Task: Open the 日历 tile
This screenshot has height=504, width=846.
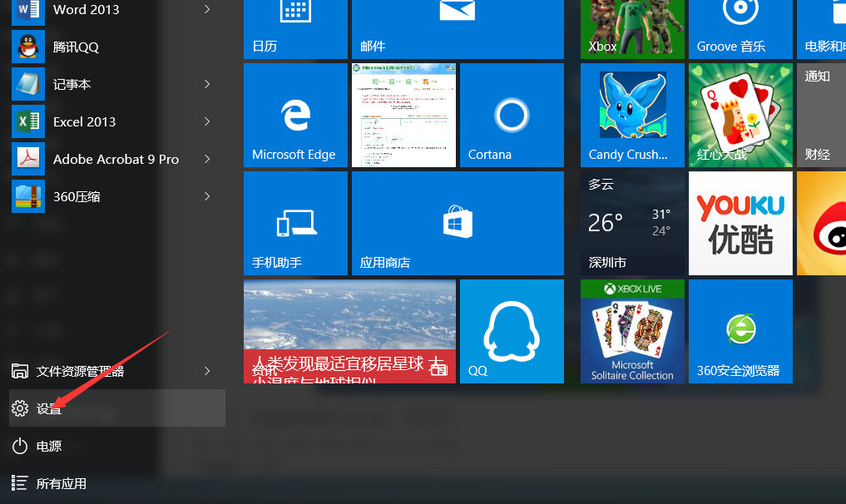Action: pyautogui.click(x=295, y=29)
